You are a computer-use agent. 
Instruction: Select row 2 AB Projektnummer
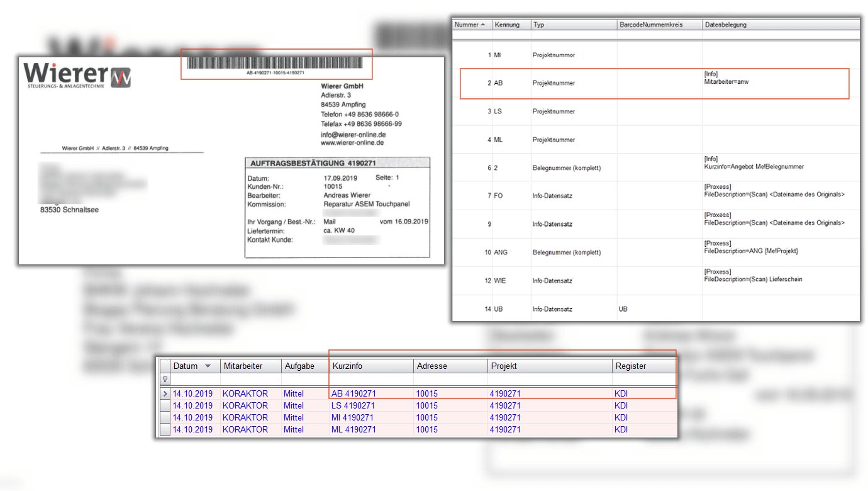tap(553, 83)
